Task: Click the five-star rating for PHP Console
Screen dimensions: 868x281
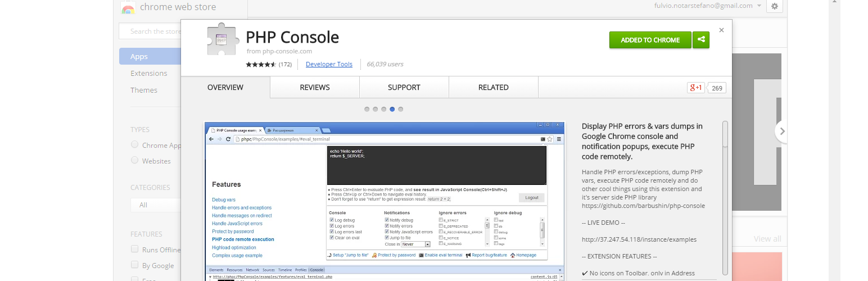Action: (x=261, y=65)
